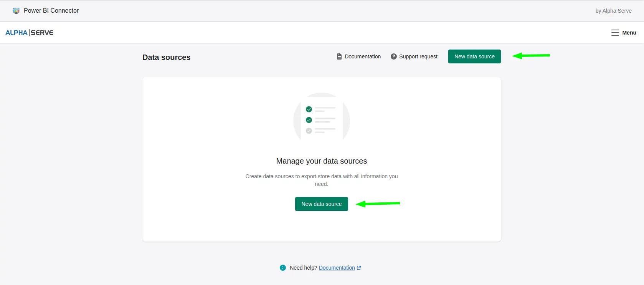Click the Menu label text
The height and width of the screenshot is (285, 644).
point(629,33)
